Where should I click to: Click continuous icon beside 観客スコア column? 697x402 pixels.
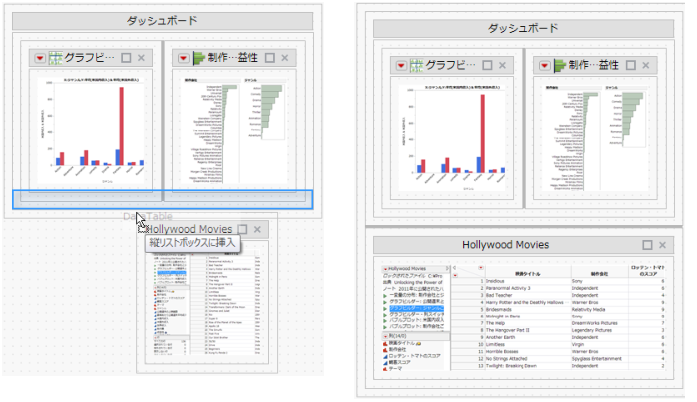(385, 362)
